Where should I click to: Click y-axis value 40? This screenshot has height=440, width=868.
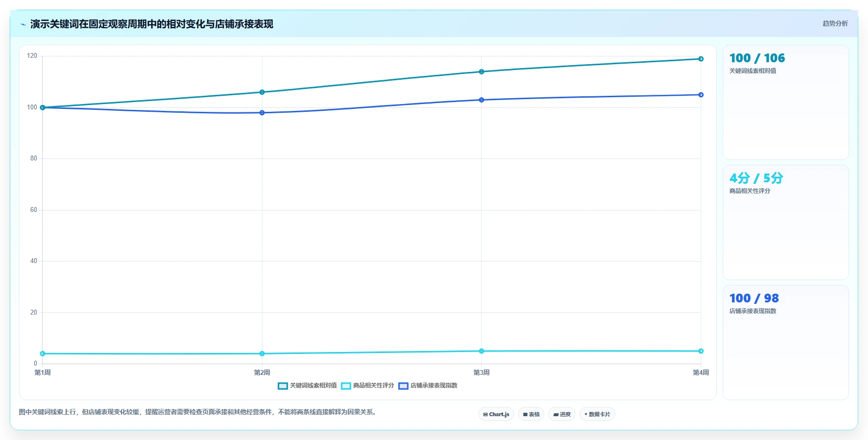(x=34, y=261)
